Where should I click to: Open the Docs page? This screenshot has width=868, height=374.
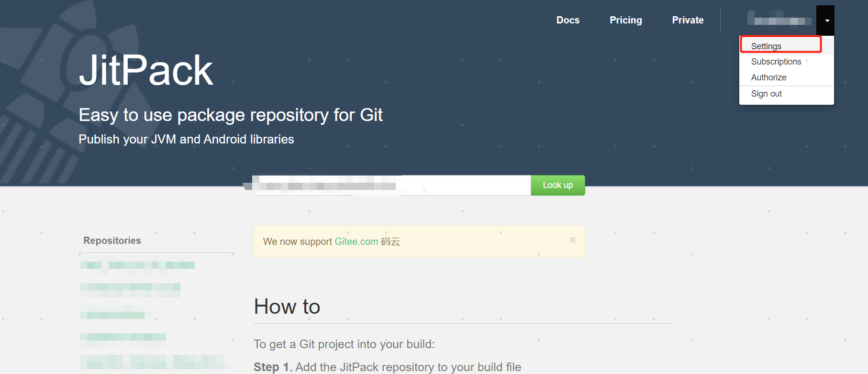pos(568,20)
